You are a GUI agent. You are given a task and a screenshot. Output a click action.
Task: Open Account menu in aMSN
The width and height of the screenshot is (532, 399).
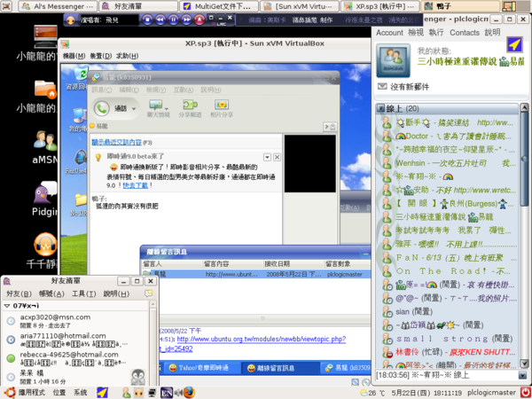389,33
